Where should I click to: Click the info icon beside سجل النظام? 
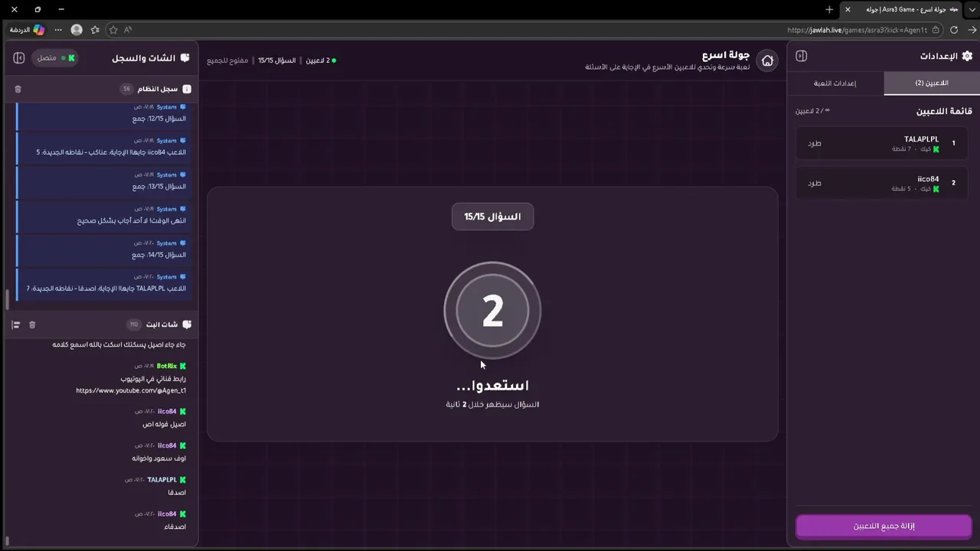(x=187, y=89)
